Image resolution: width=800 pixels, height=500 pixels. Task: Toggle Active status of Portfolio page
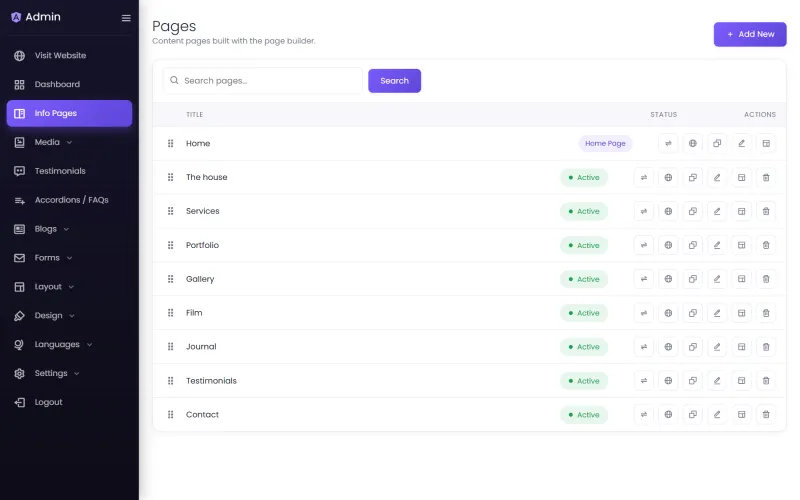[x=584, y=245]
